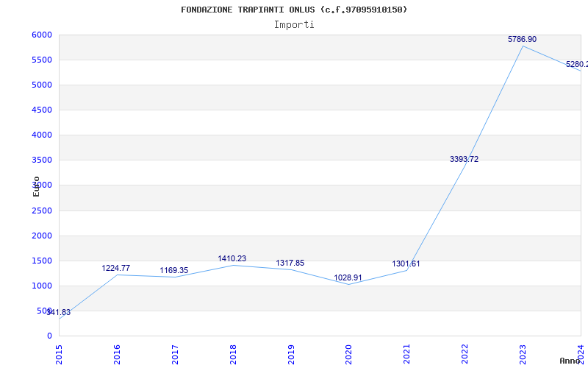Click the Importi subtitle
This screenshot has height=368, width=588.
pyautogui.click(x=294, y=25)
